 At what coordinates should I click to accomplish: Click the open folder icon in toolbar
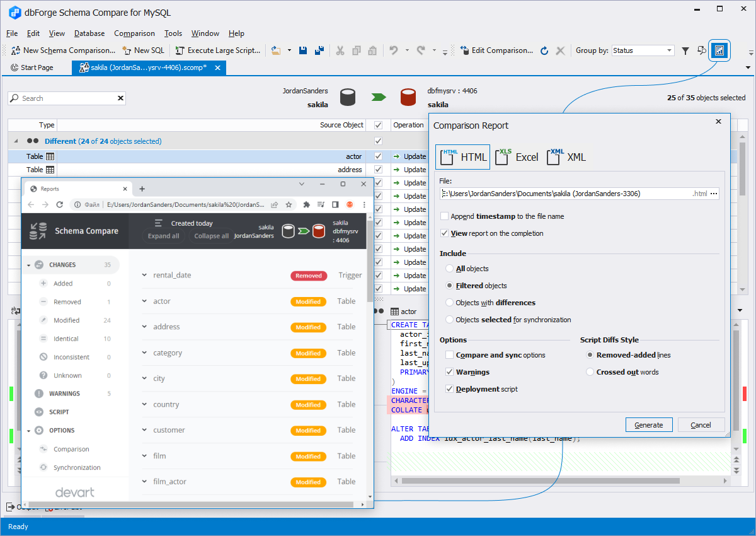[276, 50]
